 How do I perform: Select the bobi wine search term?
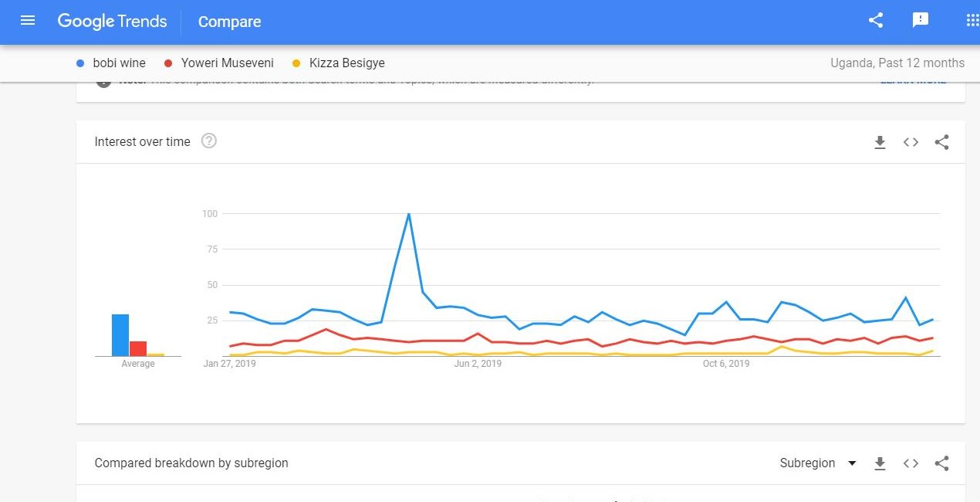[x=119, y=63]
